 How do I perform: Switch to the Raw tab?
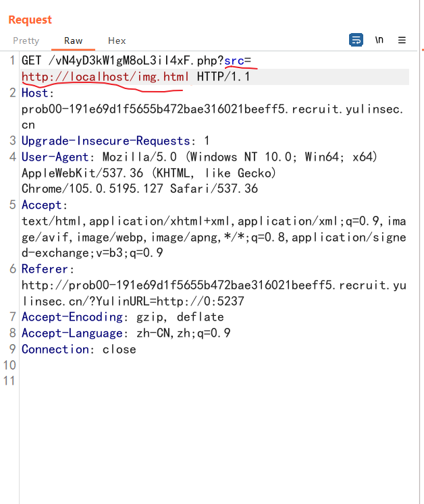(x=73, y=41)
